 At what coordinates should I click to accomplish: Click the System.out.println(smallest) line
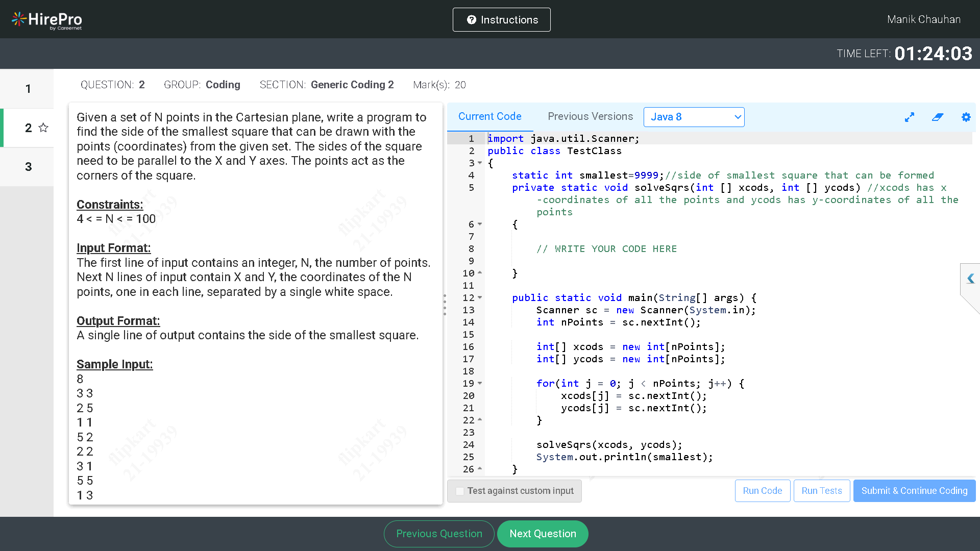[624, 457]
